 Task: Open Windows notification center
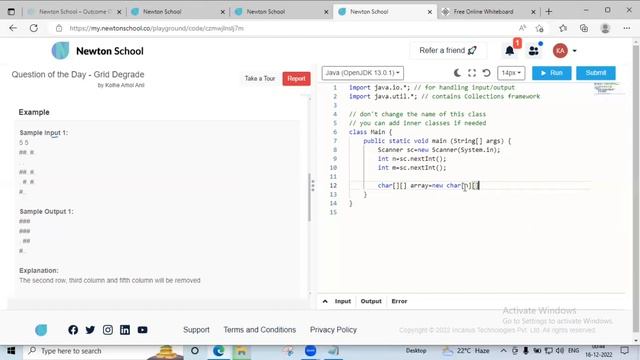[624, 351]
